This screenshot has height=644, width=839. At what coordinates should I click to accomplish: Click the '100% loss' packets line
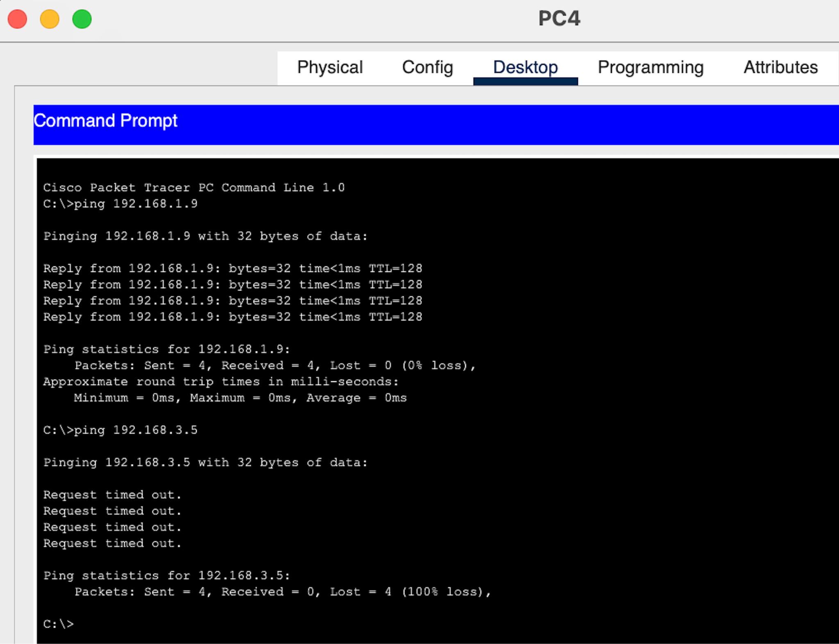pyautogui.click(x=283, y=591)
